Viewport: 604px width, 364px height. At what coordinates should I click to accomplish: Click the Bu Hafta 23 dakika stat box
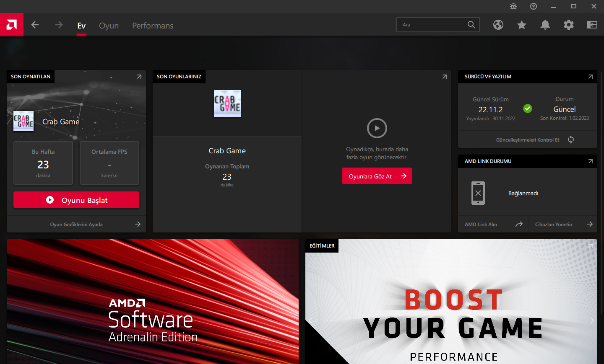[43, 163]
